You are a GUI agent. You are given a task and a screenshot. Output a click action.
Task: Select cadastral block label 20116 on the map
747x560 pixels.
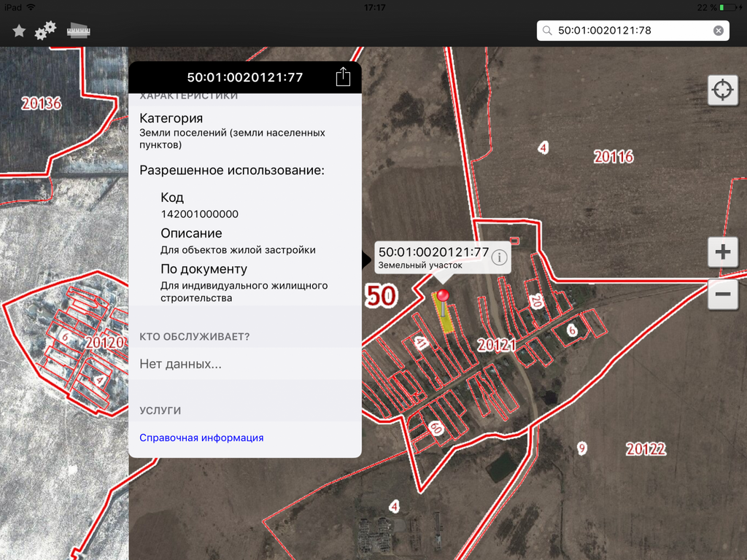(613, 157)
